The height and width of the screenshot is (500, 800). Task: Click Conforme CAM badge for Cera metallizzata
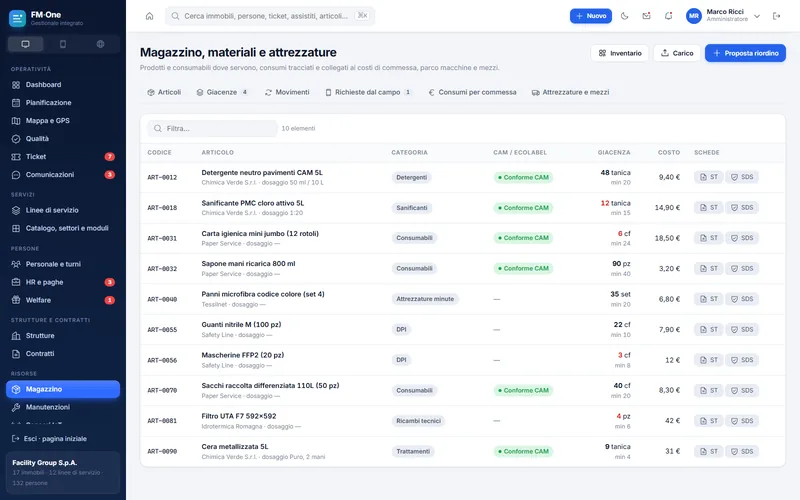click(x=523, y=452)
